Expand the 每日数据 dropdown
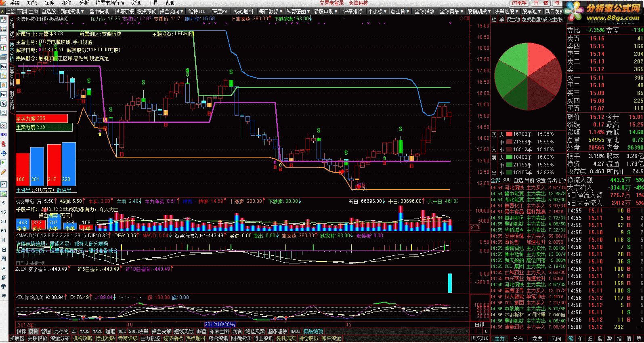The image size is (644, 343). pyautogui.click(x=271, y=11)
